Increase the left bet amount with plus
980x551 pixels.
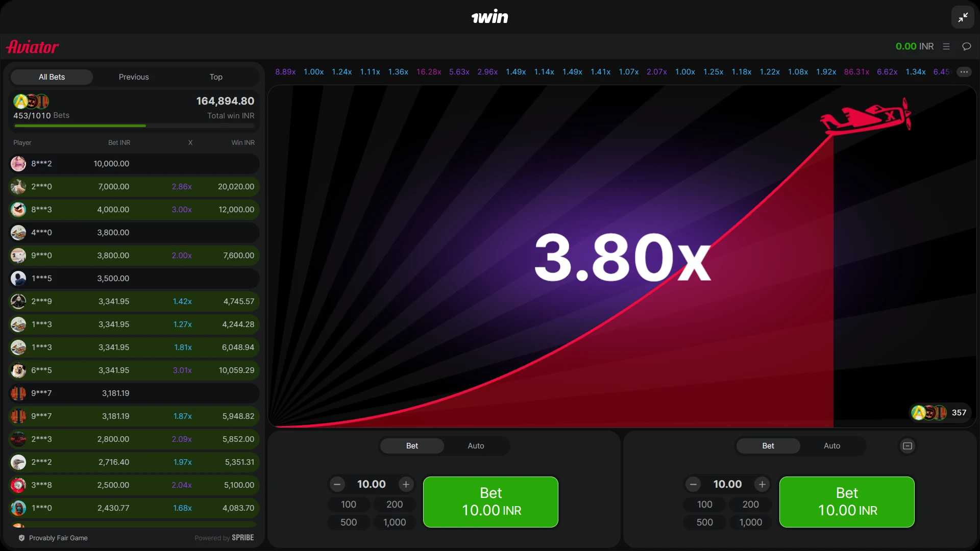pyautogui.click(x=405, y=484)
